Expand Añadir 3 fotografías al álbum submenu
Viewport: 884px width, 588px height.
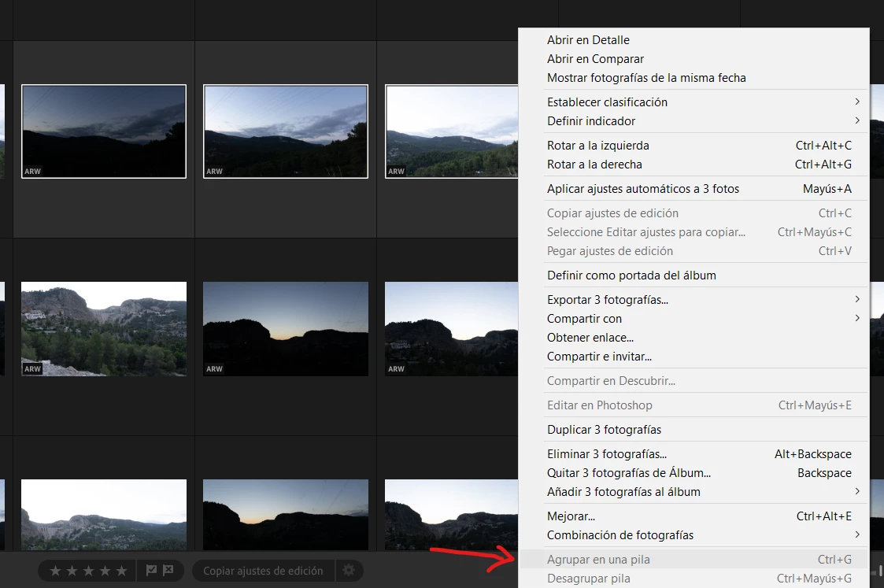tap(857, 492)
